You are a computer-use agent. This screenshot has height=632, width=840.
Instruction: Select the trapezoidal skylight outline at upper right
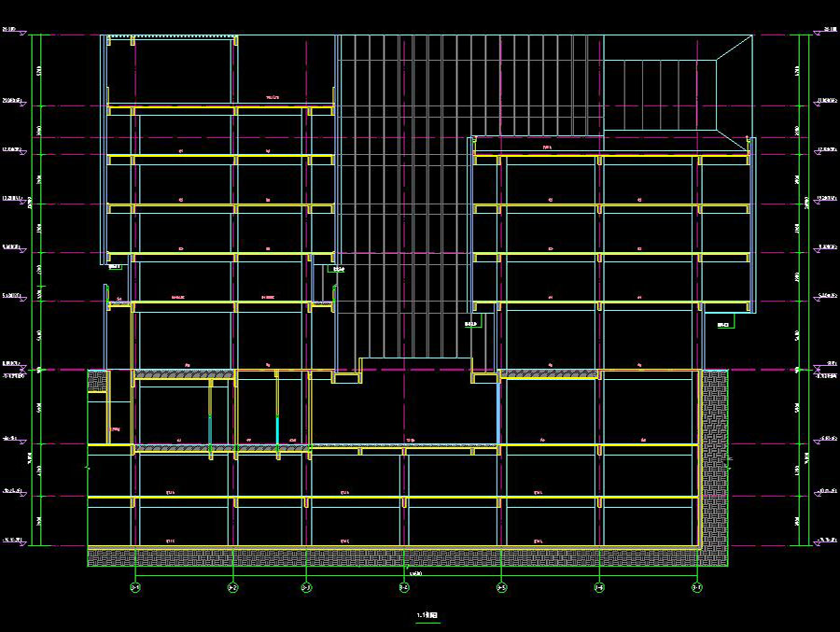(677, 93)
